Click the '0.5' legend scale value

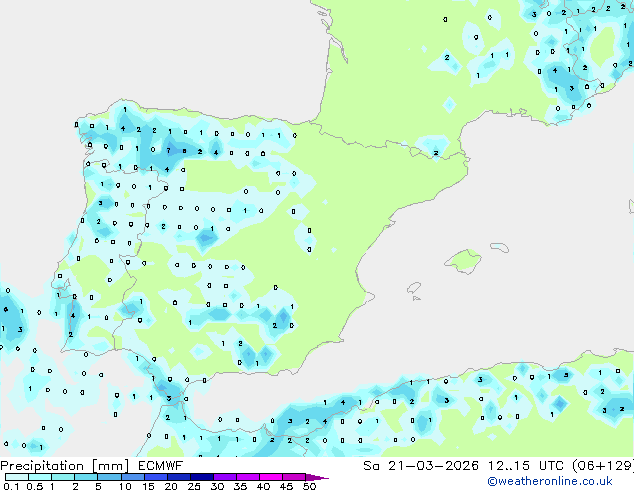(x=34, y=486)
